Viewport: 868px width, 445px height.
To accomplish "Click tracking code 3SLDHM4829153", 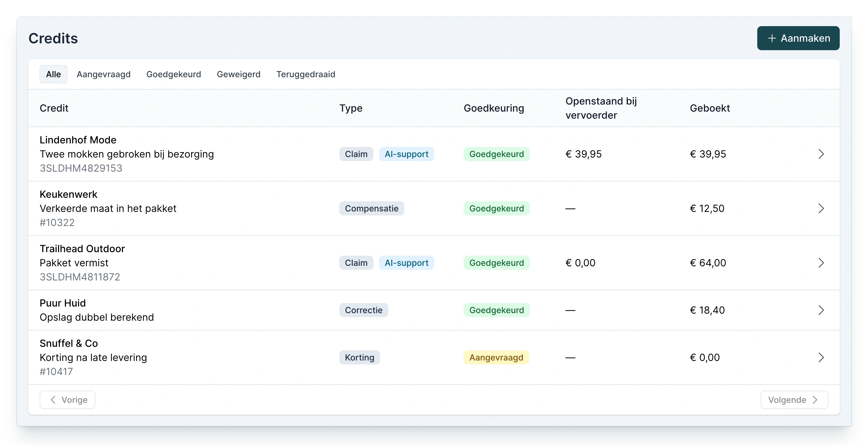I will pyautogui.click(x=81, y=168).
